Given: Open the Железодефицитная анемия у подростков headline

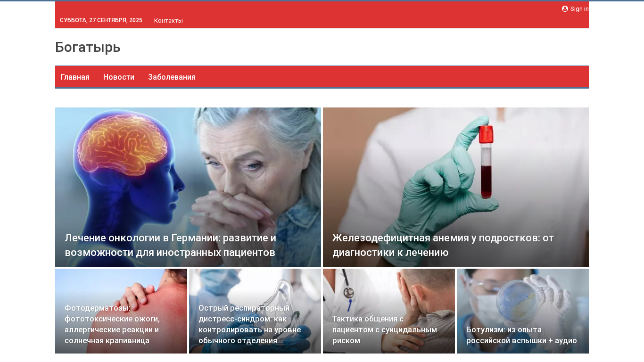Looking at the screenshot, I should coord(443,245).
